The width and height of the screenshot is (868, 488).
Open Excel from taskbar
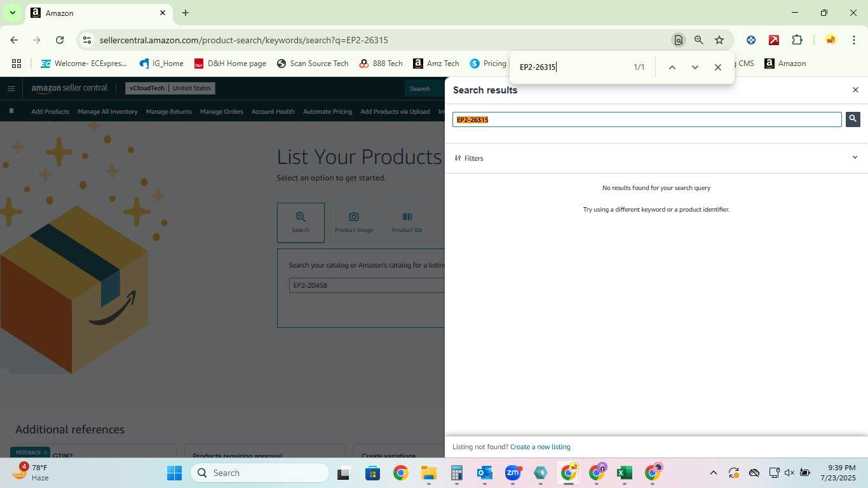(624, 473)
